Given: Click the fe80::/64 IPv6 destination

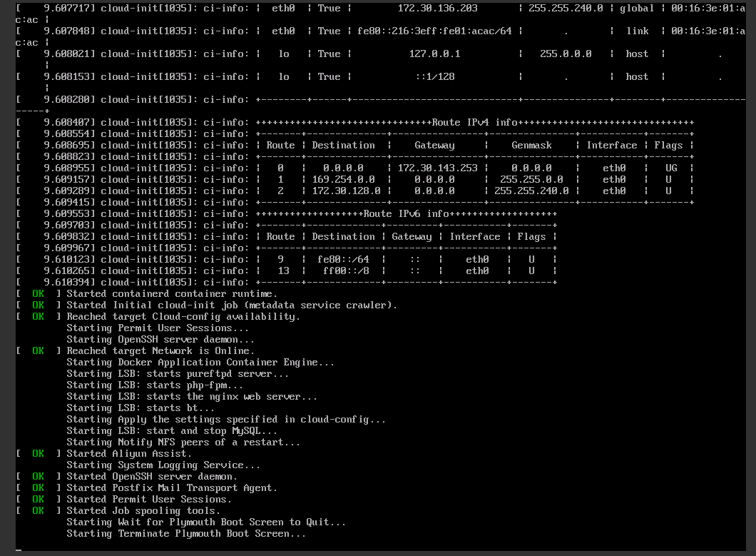Looking at the screenshot, I should point(343,259).
